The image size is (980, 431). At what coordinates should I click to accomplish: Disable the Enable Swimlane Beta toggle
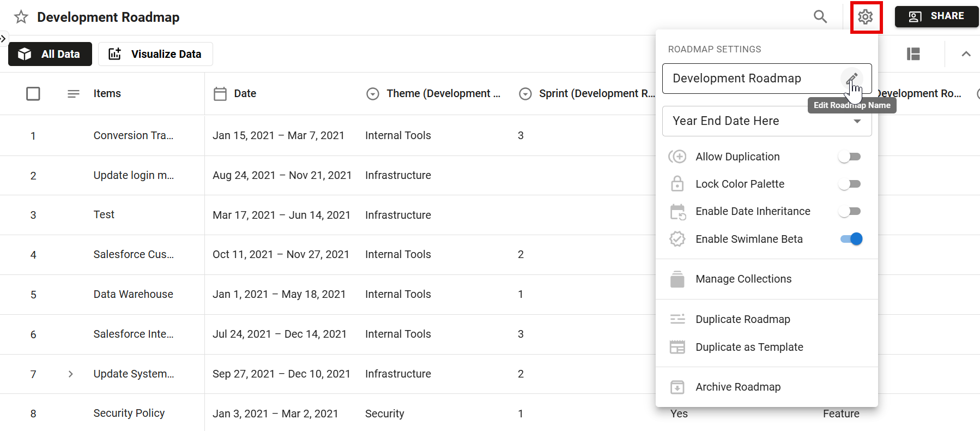click(851, 239)
